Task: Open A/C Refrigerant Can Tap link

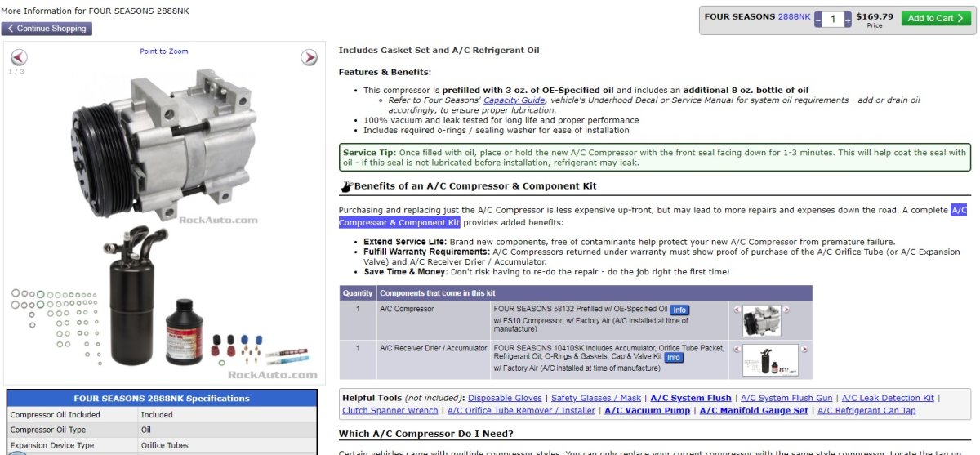Action: point(866,410)
